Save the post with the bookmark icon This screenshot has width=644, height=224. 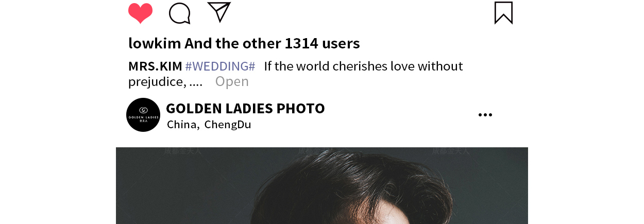coord(503,13)
